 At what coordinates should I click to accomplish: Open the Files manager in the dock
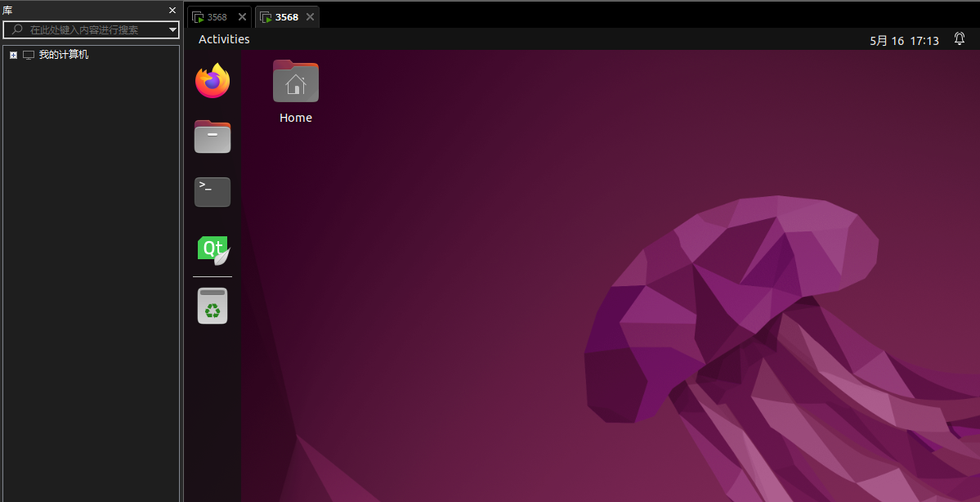coord(213,137)
